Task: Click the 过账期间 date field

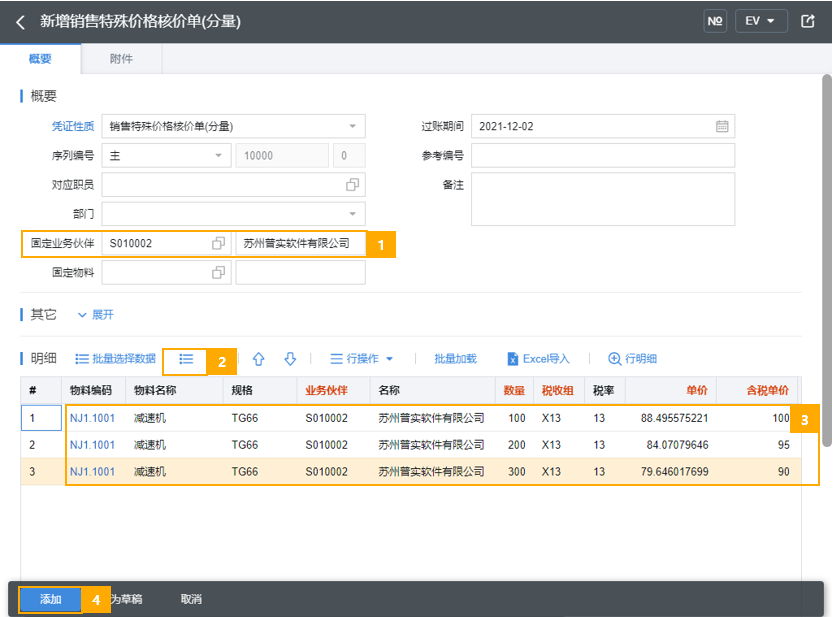Action: click(603, 127)
